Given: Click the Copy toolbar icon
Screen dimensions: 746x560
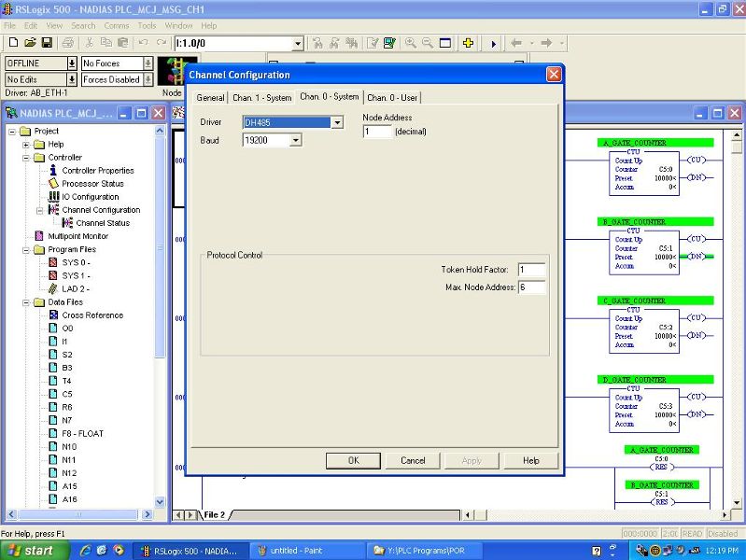Looking at the screenshot, I should [x=106, y=43].
